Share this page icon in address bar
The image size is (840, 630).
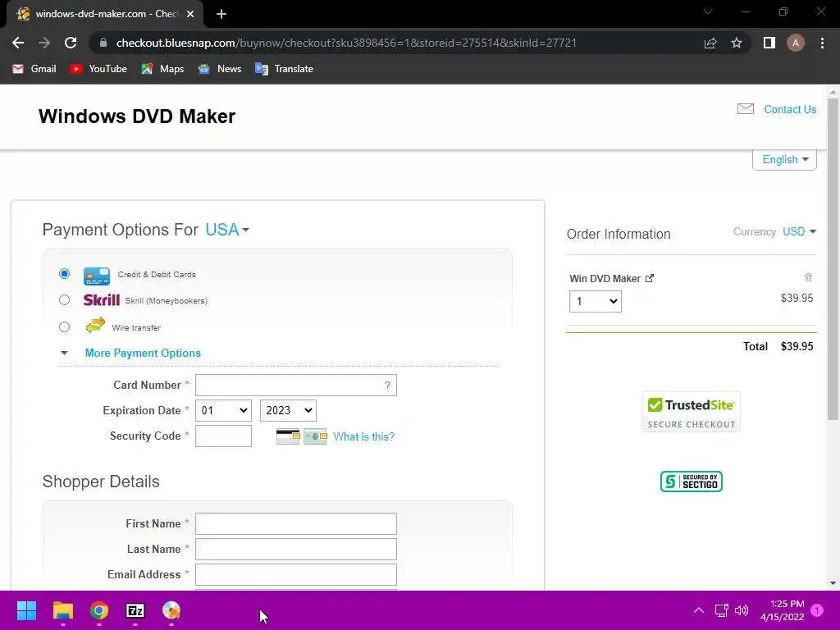coord(710,43)
